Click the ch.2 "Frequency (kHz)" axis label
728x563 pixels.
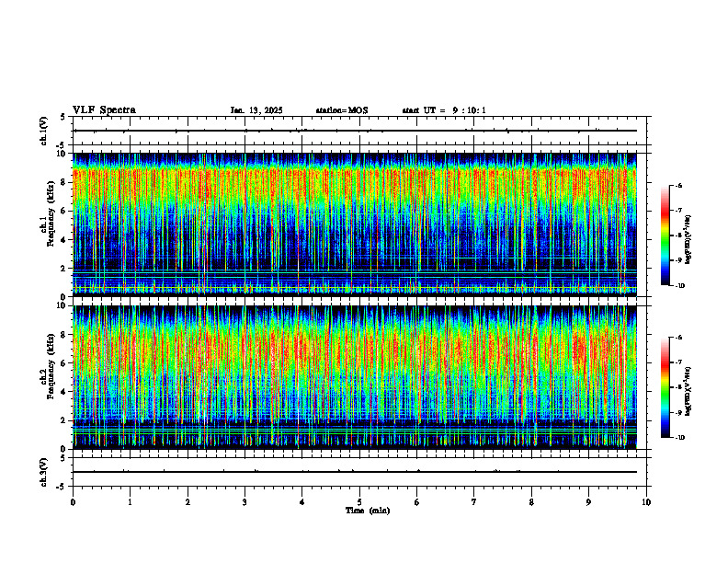(x=51, y=366)
